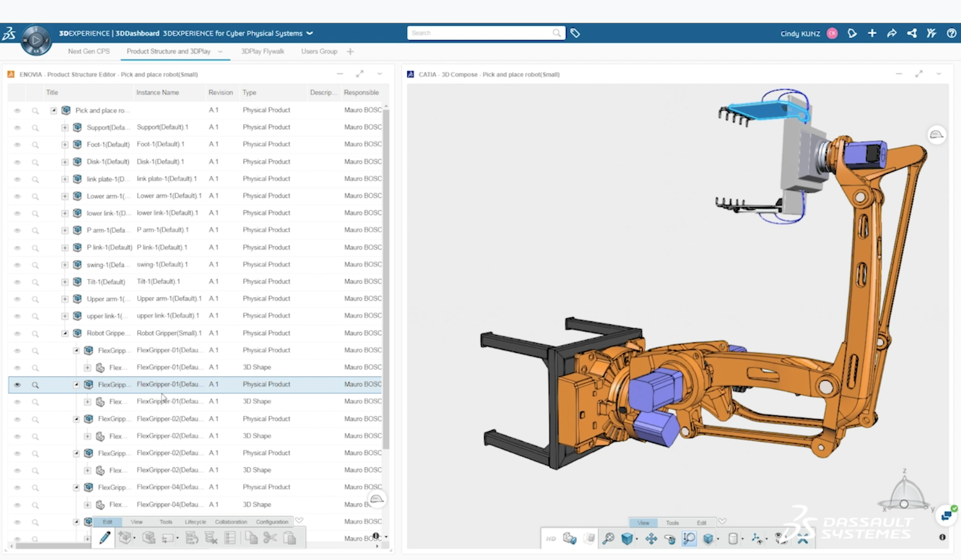Open Tools tab in 3D Compose toolbar
The image size is (961, 560).
[x=672, y=523]
